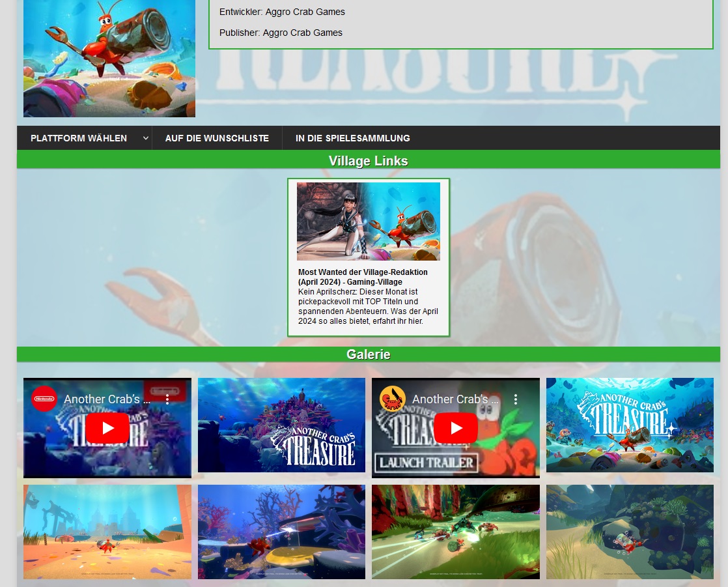
Task: Open the Another Crab's Treasure key art thumbnail
Action: click(x=630, y=425)
